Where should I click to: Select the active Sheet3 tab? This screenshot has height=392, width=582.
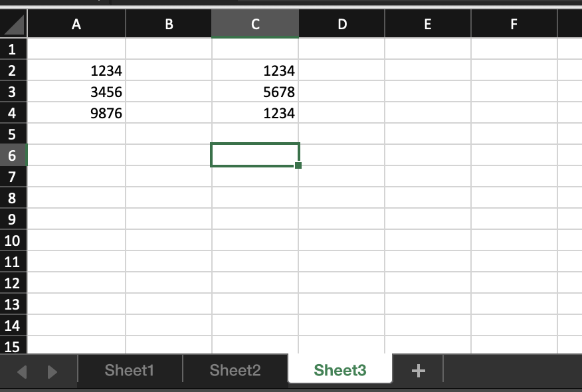(x=340, y=370)
